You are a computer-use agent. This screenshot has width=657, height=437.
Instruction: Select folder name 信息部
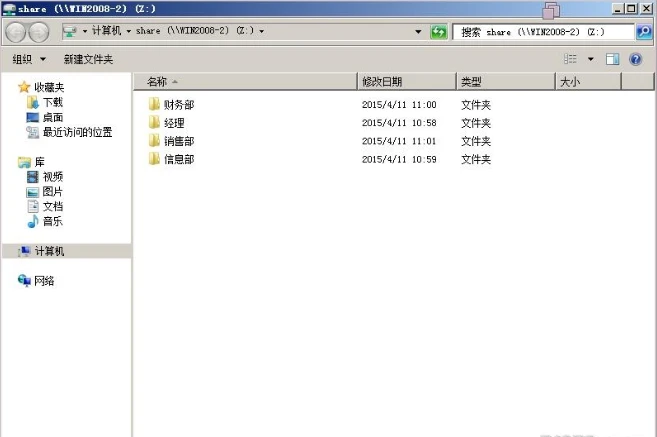click(179, 159)
